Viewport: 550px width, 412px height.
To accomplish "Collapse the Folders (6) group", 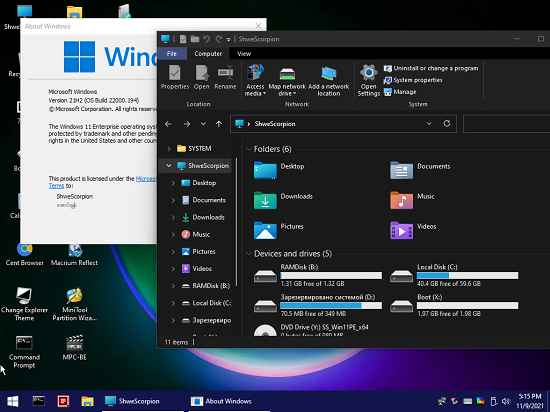I will tap(249, 149).
